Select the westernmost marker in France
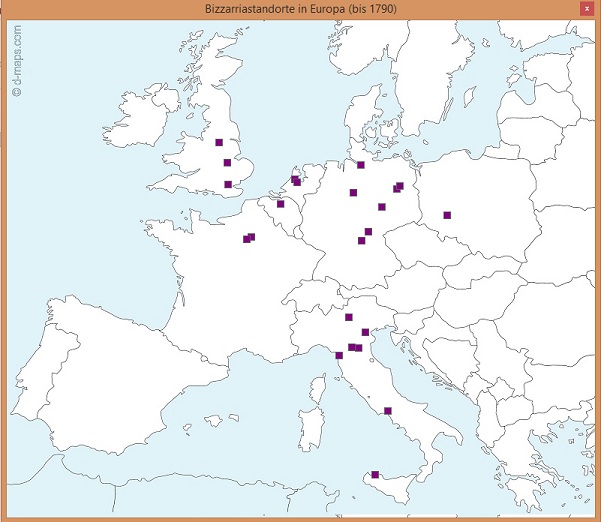The height and width of the screenshot is (522, 601). pos(246,239)
